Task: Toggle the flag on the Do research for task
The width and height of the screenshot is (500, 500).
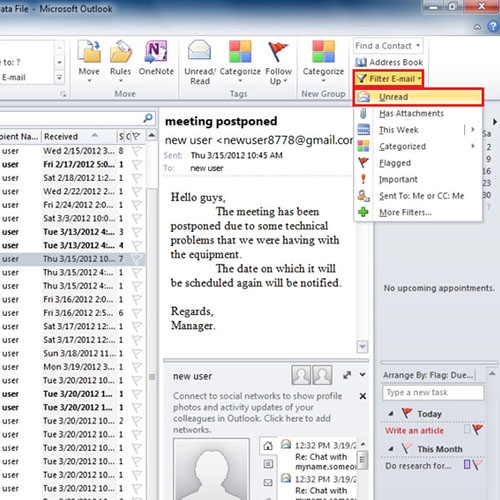Action: 478,464
